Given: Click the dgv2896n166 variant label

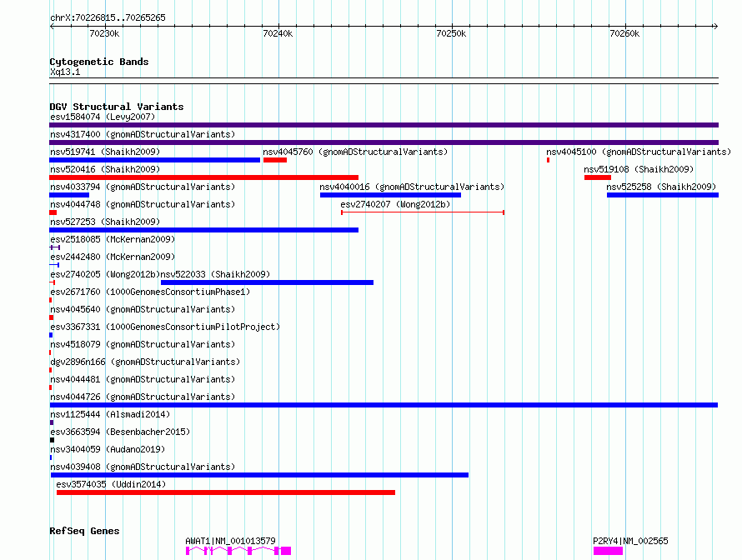Looking at the screenshot, I should pos(145,362).
